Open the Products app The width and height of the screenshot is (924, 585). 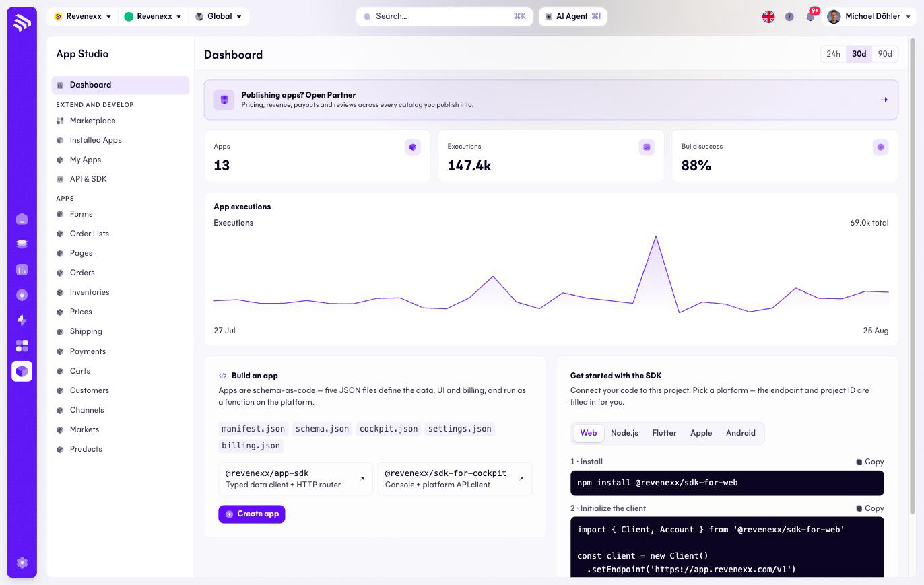(x=121, y=449)
